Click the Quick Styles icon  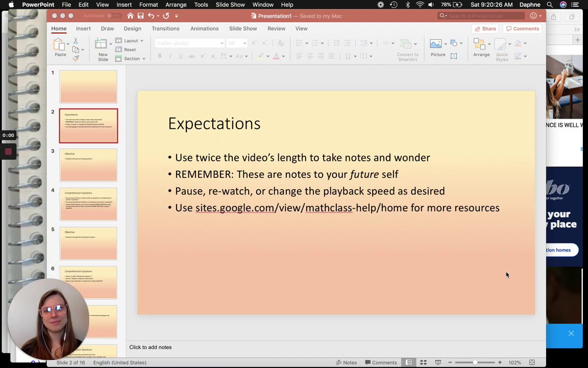tap(500, 44)
